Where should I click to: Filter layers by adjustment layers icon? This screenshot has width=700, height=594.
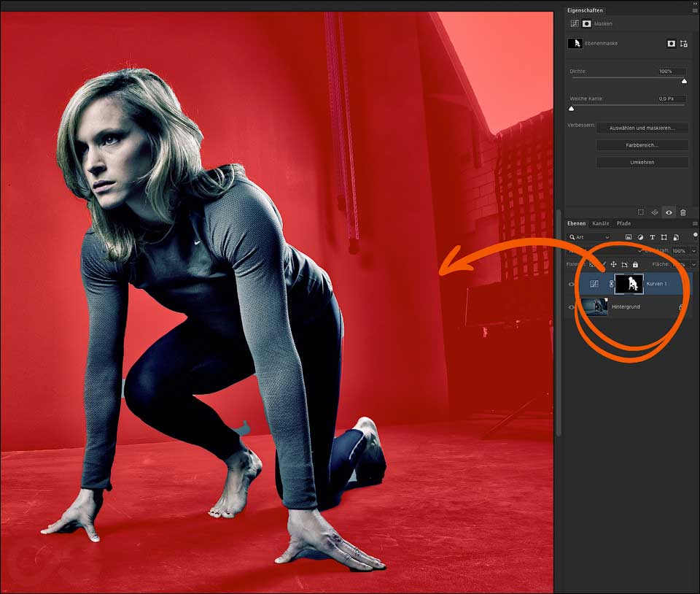click(x=640, y=237)
